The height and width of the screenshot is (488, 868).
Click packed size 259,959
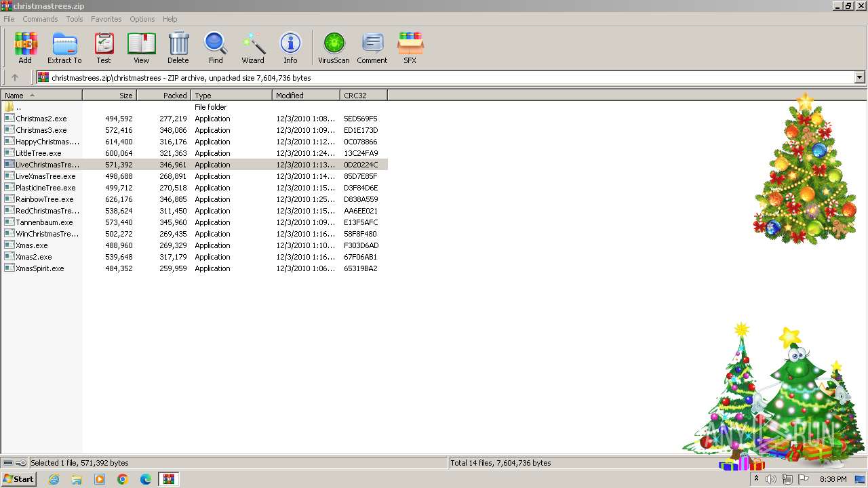173,268
